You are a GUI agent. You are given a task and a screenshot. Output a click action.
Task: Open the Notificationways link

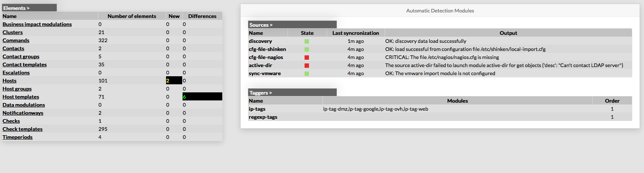coord(23,113)
